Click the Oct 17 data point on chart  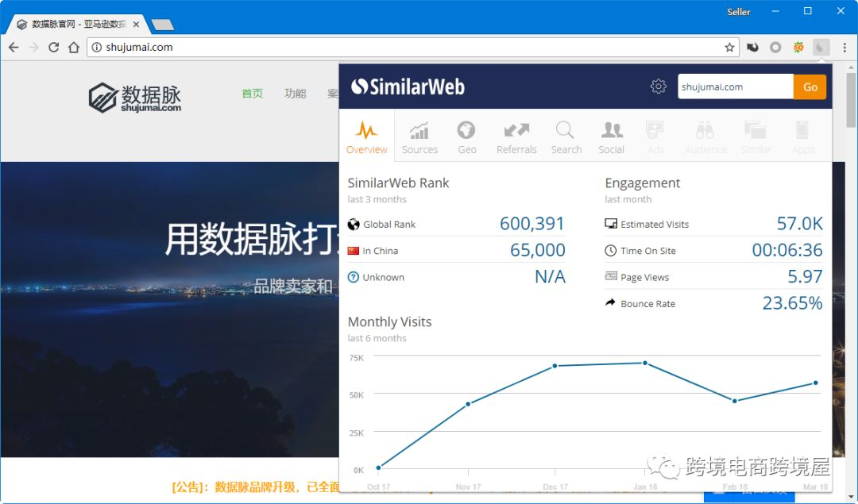378,468
